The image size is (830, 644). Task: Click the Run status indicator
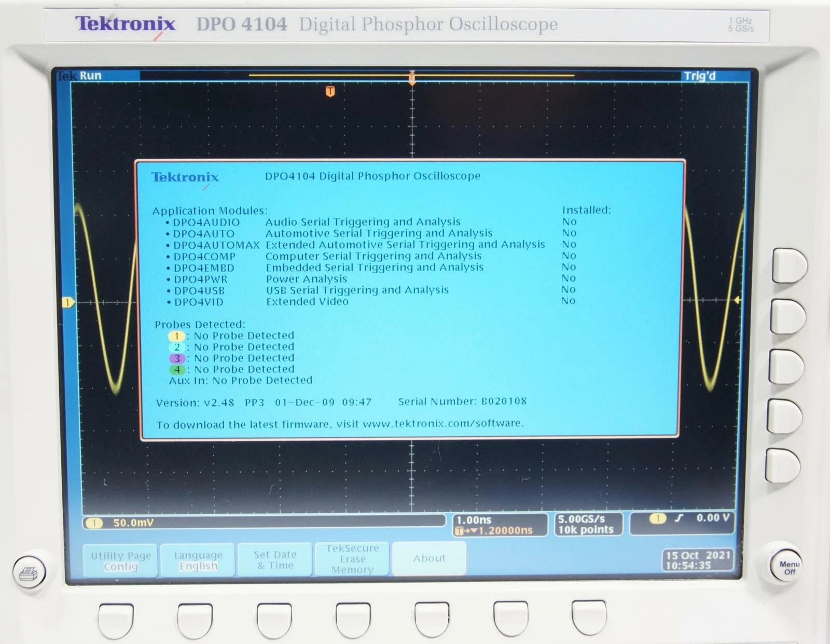(x=91, y=76)
